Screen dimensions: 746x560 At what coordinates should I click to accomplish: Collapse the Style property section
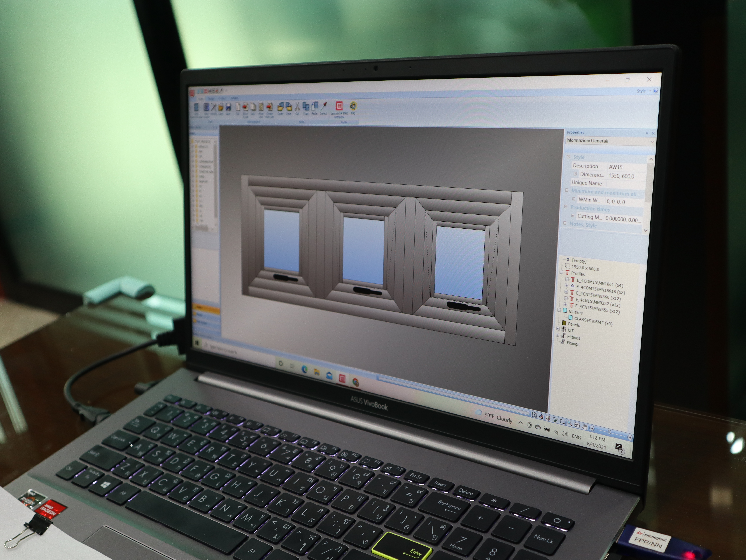pos(569,157)
